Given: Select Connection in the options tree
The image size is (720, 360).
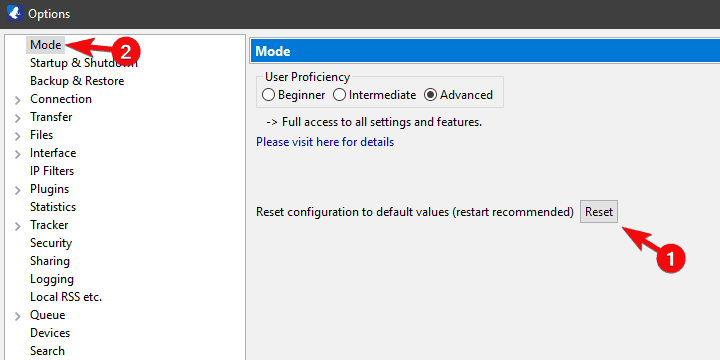Looking at the screenshot, I should click(61, 99).
